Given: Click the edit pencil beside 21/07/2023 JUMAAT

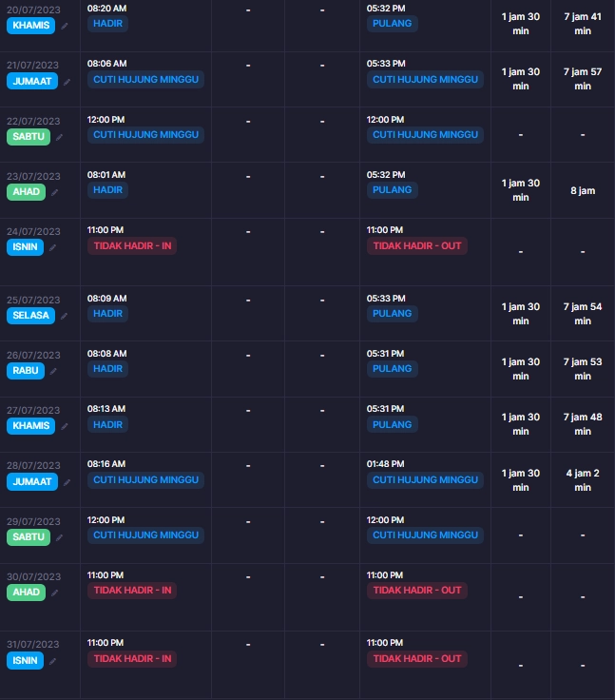Looking at the screenshot, I should tap(67, 82).
